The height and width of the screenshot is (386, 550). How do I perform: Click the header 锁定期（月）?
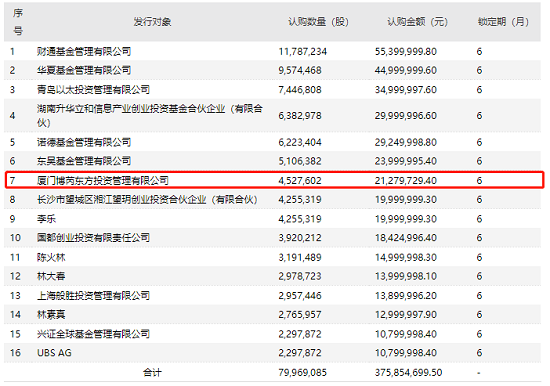point(503,22)
